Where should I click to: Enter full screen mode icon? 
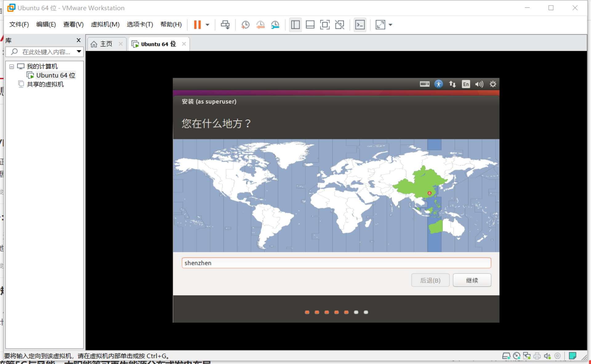tap(325, 25)
